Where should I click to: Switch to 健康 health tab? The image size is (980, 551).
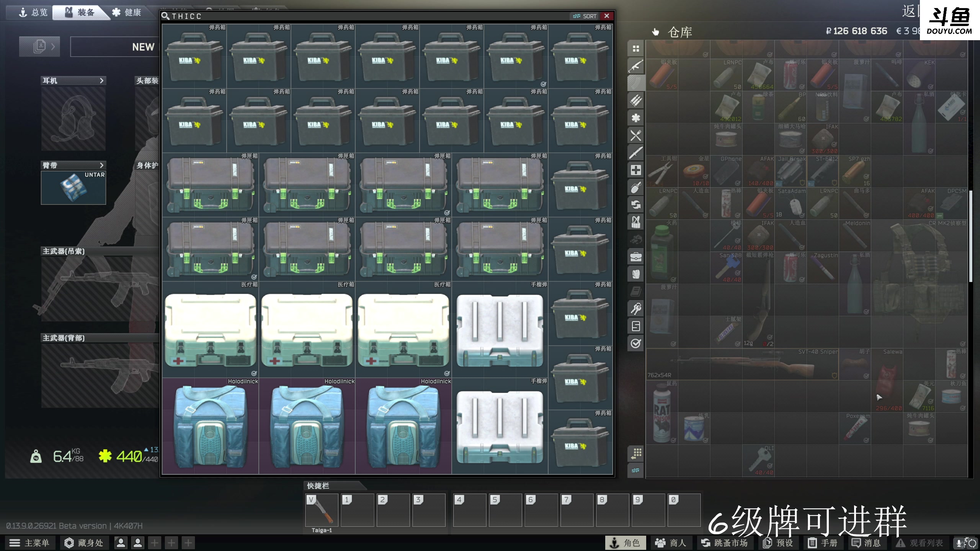click(127, 13)
